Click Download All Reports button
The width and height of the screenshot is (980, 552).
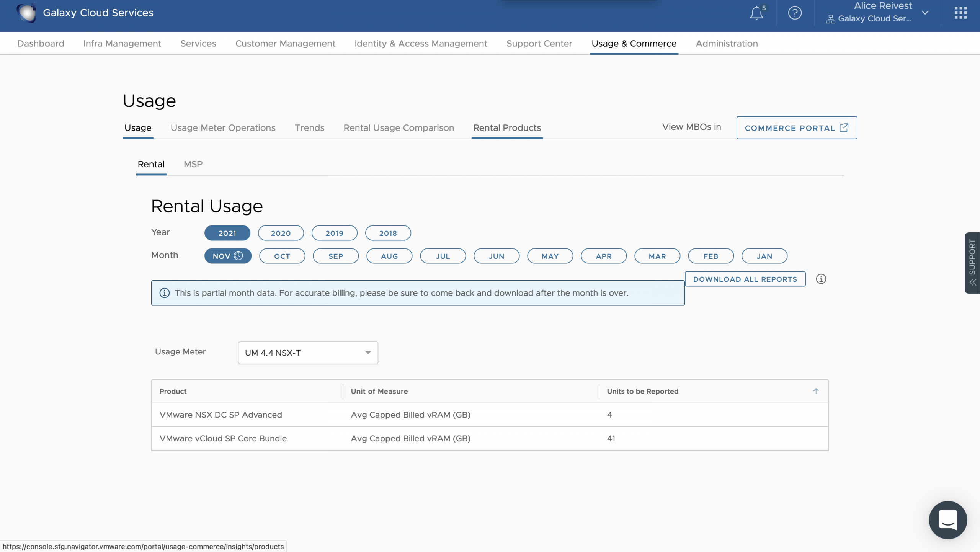(x=745, y=279)
